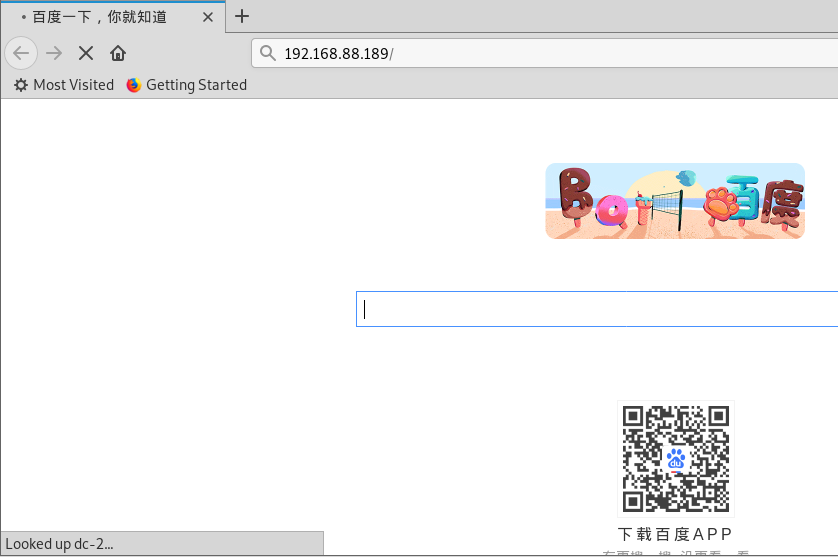This screenshot has width=838, height=557.
Task: Click the 下载百度APP text
Action: click(x=675, y=534)
